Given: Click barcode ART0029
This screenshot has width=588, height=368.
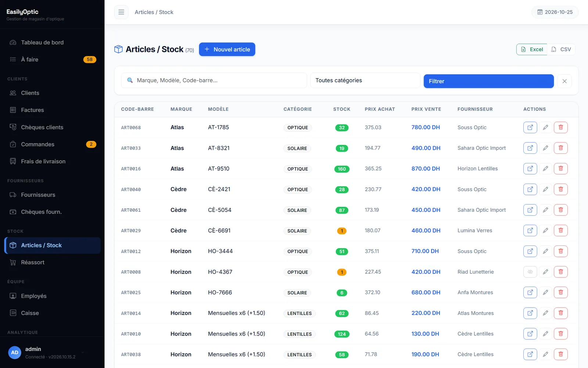Looking at the screenshot, I should (x=131, y=231).
